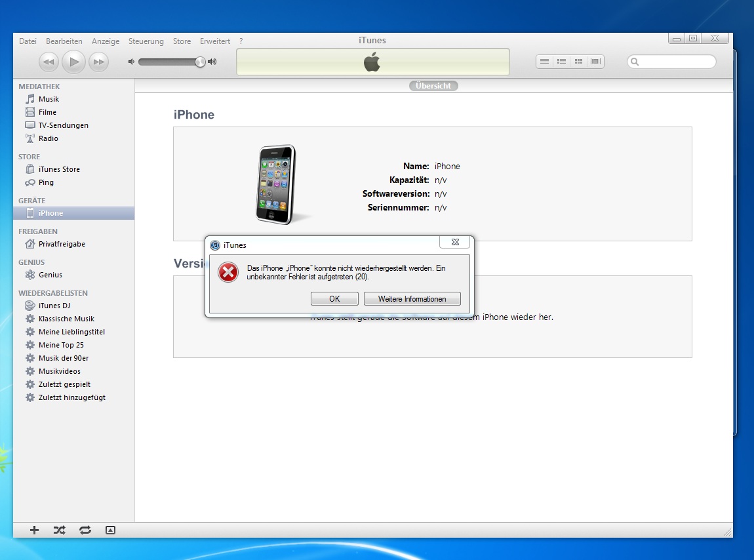Click the add playlist plus icon
The height and width of the screenshot is (560, 754).
click(35, 530)
